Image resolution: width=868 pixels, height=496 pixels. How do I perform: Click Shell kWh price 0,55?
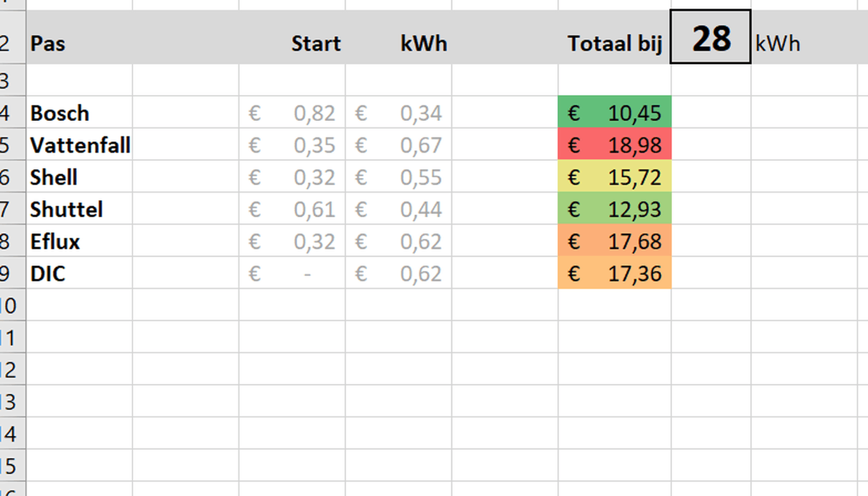pyautogui.click(x=399, y=177)
